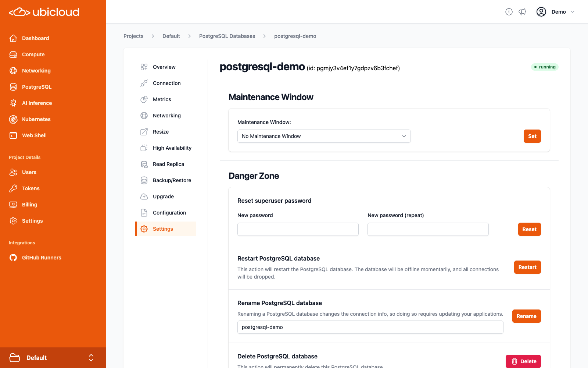Go to the Read Replica tab
This screenshot has height=368, width=588.
pyautogui.click(x=165, y=164)
